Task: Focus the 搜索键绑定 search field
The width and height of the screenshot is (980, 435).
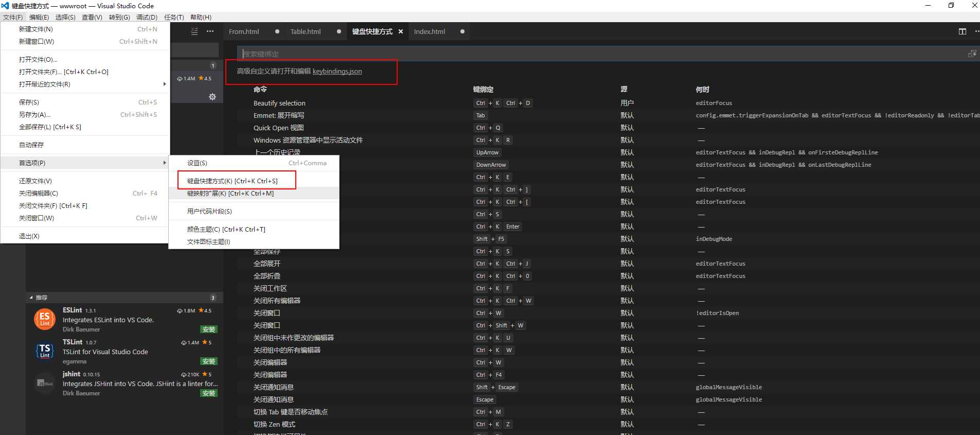Action: 608,54
